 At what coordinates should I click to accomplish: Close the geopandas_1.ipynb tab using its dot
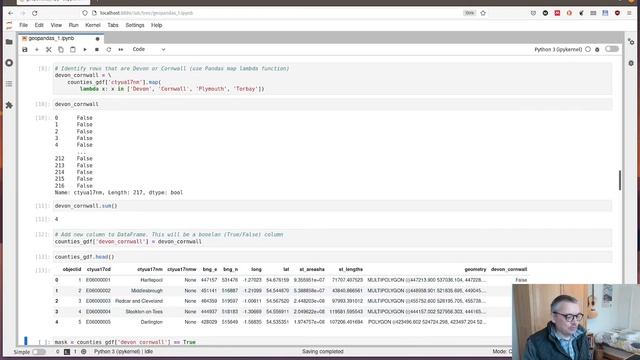(x=98, y=39)
